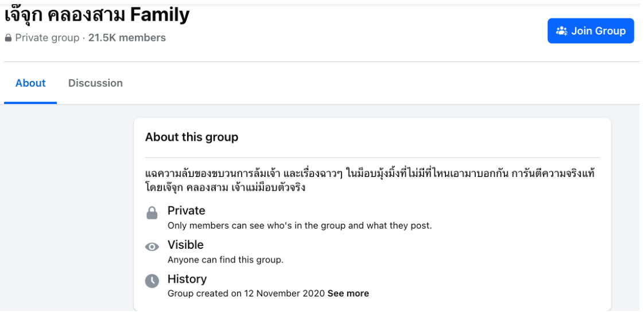Switch to the About tab

[x=30, y=83]
